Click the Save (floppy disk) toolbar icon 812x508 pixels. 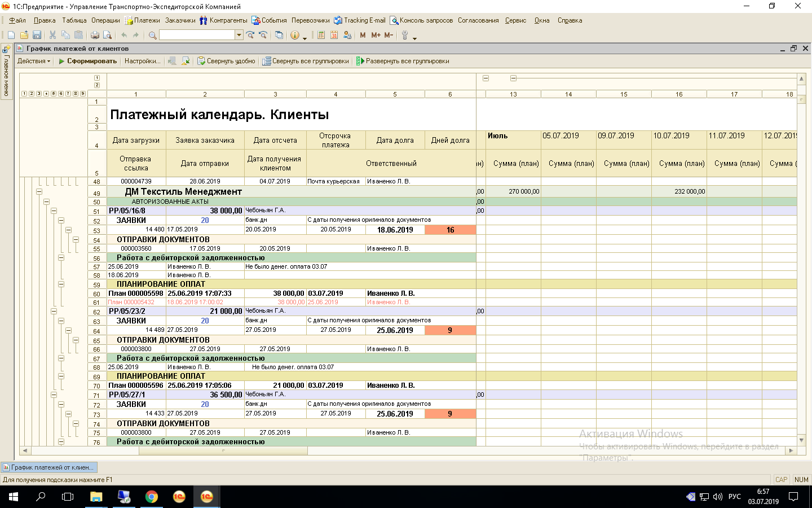37,35
